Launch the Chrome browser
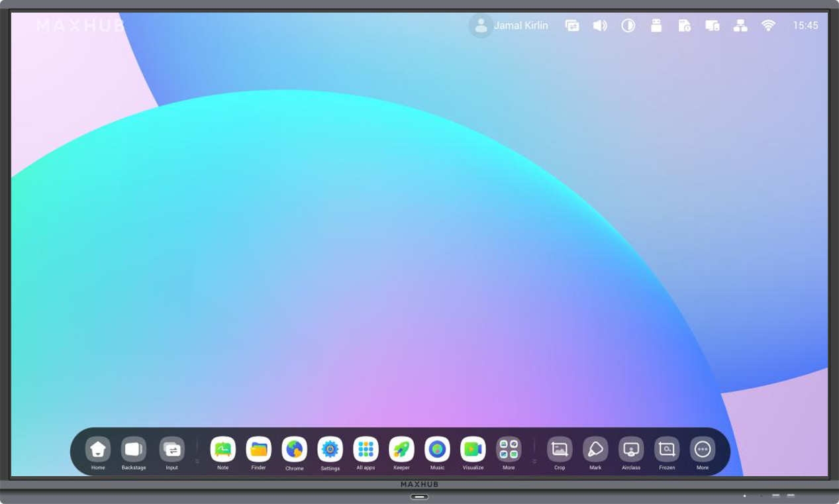The width and height of the screenshot is (839, 504). click(294, 449)
